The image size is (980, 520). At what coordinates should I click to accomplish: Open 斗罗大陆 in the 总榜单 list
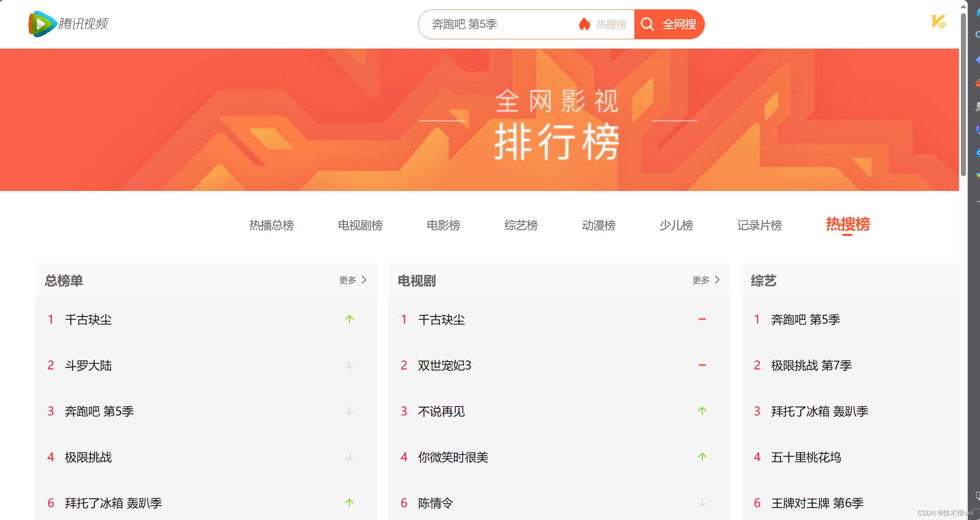88,366
